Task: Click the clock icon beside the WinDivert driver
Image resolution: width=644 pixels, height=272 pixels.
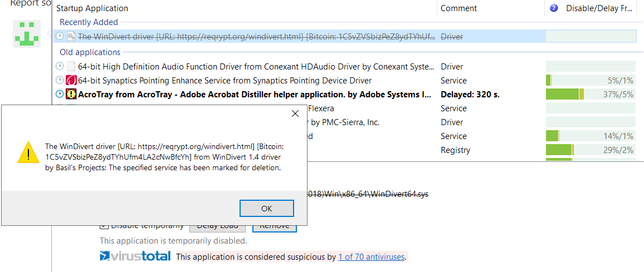Action: 60,37
